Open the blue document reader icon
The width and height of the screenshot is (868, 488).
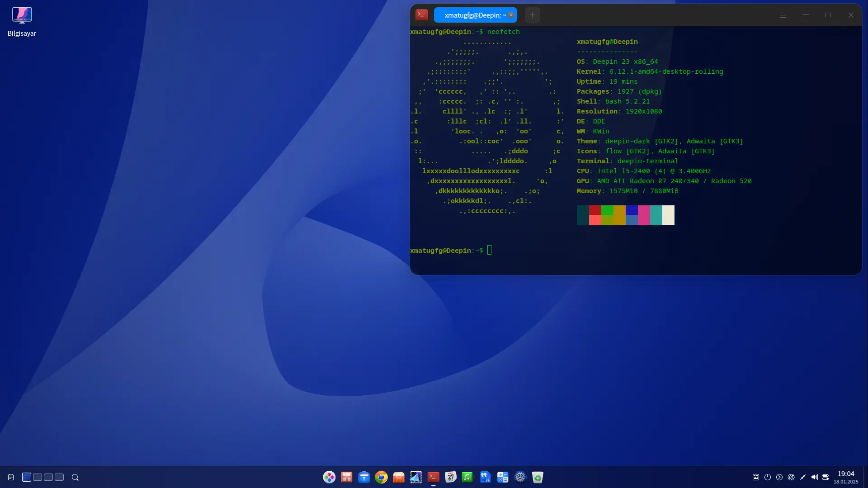(485, 477)
